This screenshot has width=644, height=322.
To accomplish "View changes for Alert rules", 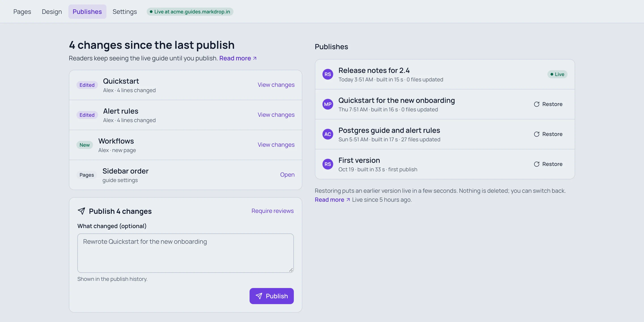I will point(276,115).
